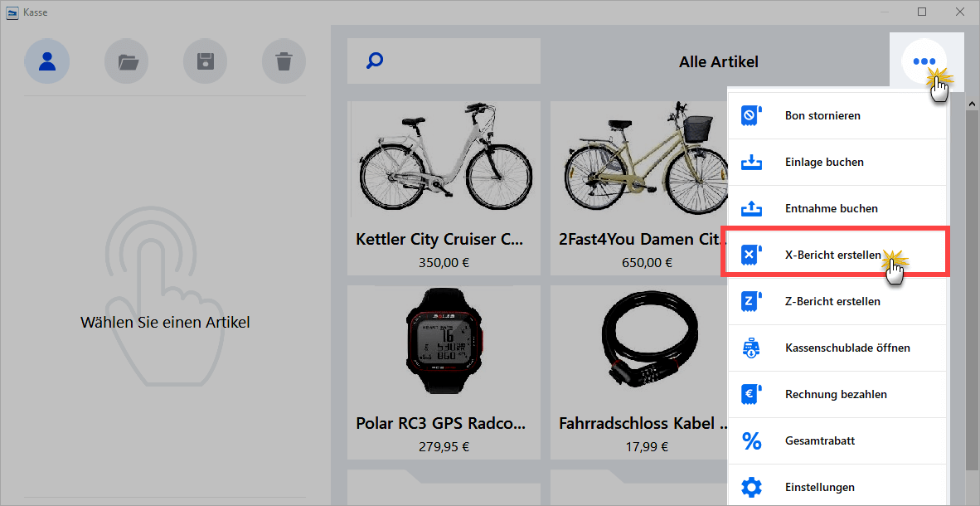
Task: Select X-Bericht erstellen
Action: (837, 255)
